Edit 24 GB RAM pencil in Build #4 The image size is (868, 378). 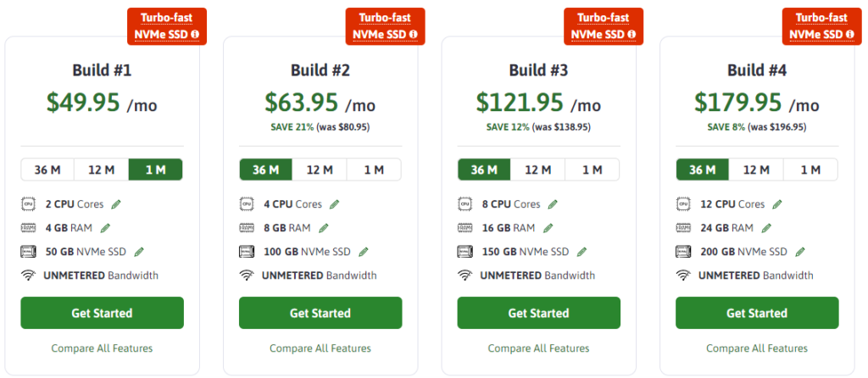coord(766,228)
